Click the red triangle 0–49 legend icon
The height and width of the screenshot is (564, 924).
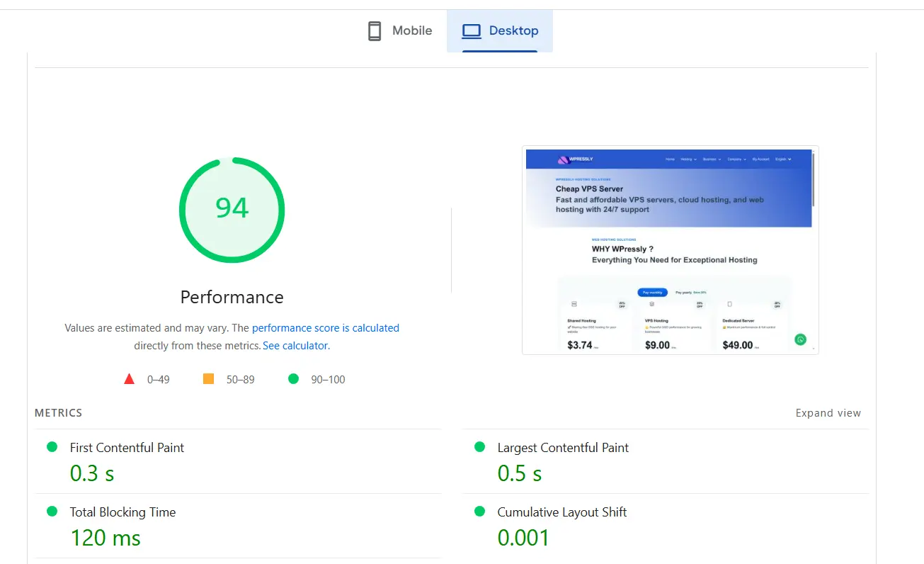click(129, 378)
